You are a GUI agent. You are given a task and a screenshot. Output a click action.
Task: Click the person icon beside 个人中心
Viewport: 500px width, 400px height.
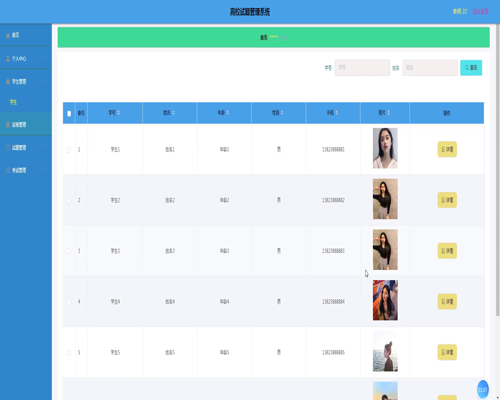coord(8,58)
